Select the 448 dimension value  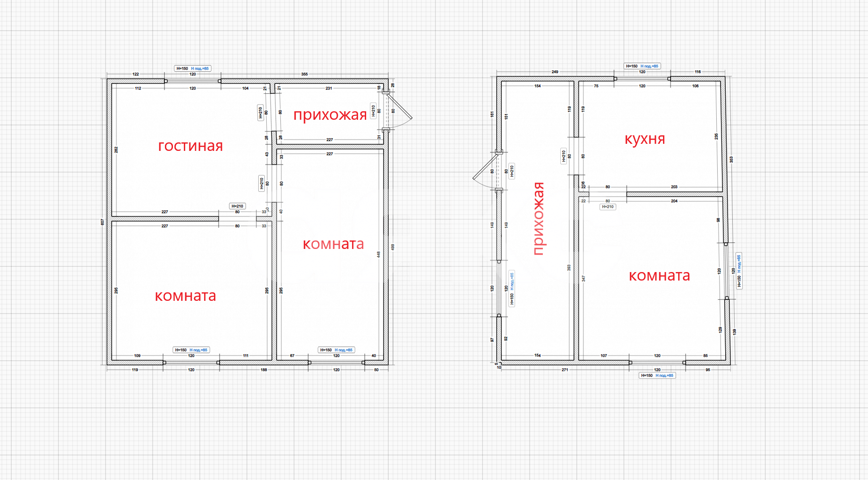click(378, 254)
